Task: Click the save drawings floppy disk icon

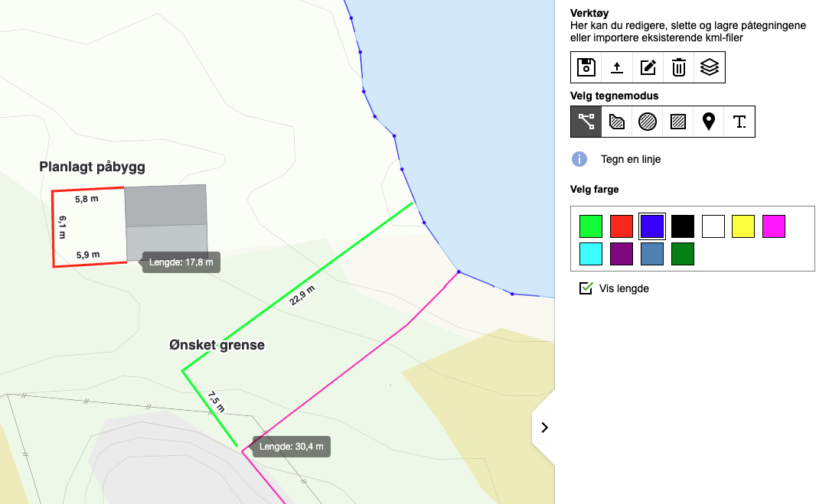Action: click(x=586, y=67)
